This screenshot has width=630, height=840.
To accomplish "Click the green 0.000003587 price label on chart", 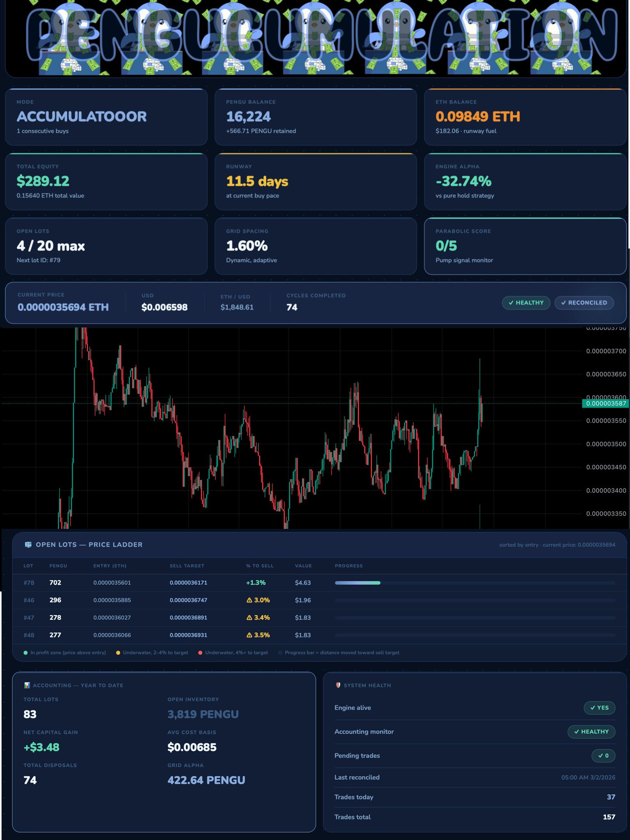I will pos(605,404).
